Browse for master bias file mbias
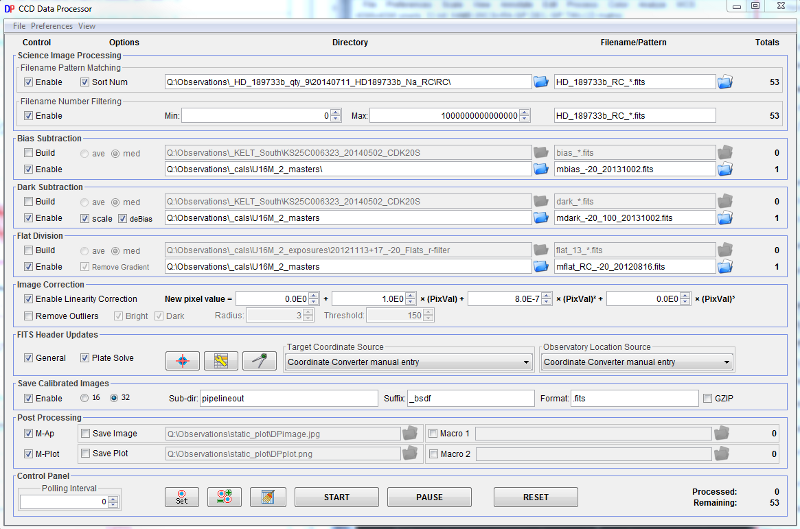Viewport: 800px width, 529px height. 725,169
